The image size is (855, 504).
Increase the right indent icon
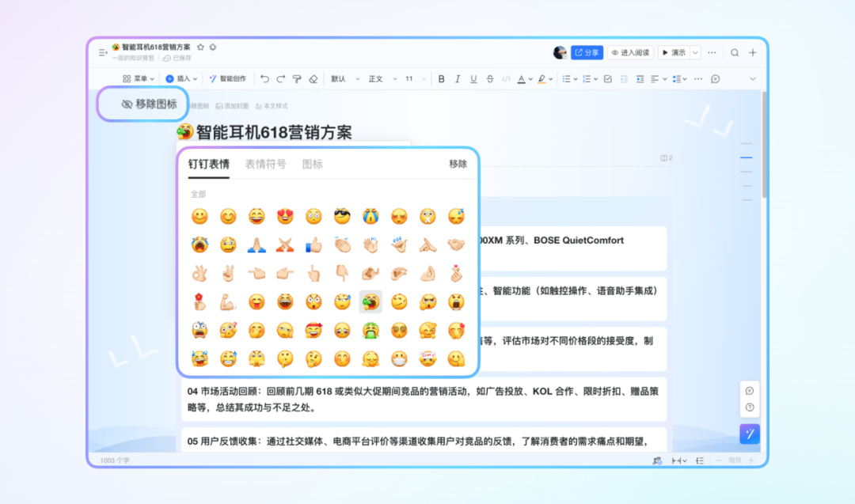639,79
